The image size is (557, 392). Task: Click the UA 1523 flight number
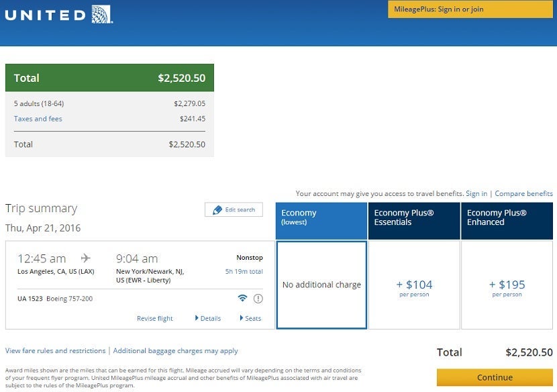click(30, 299)
